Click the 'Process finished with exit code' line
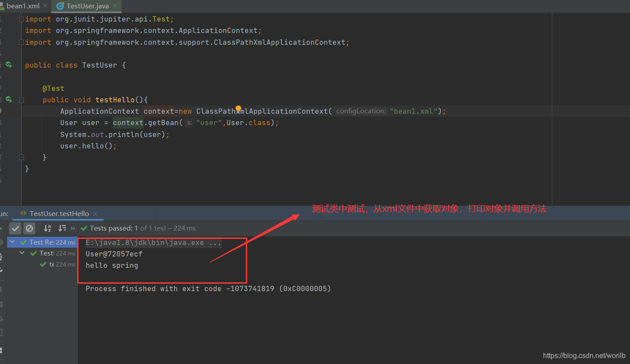 click(208, 288)
